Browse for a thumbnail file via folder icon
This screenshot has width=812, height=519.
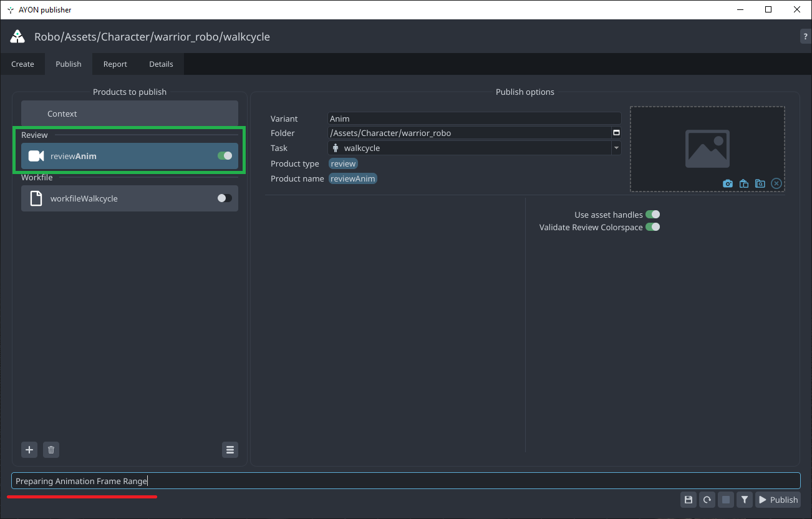point(760,183)
